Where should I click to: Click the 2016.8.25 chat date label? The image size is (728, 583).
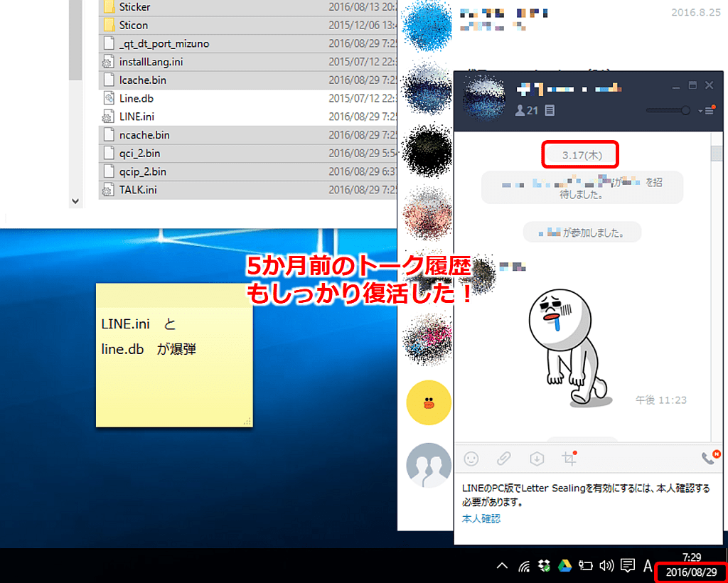(695, 13)
